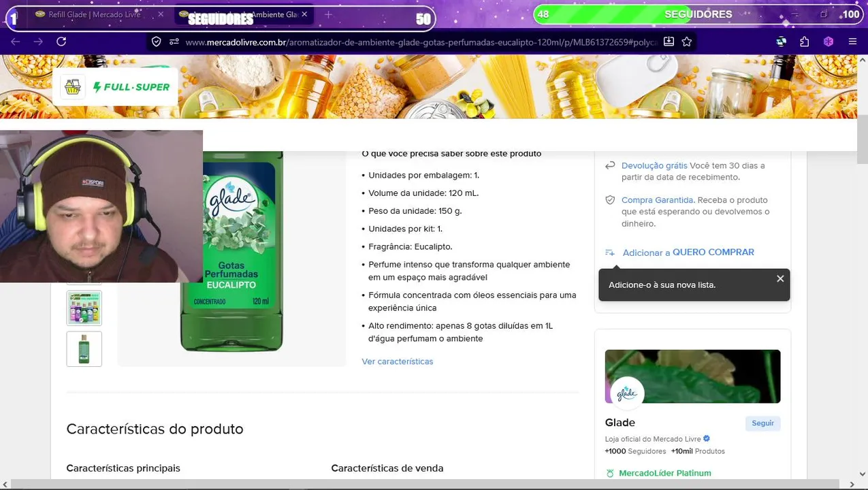Reload the page with the refresh icon
The width and height of the screenshot is (868, 490).
(61, 42)
